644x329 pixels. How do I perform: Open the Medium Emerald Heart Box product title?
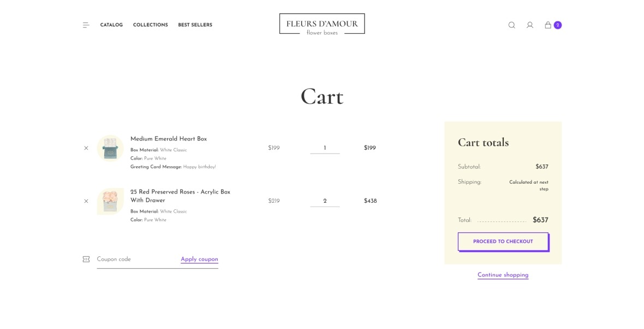pyautogui.click(x=169, y=139)
